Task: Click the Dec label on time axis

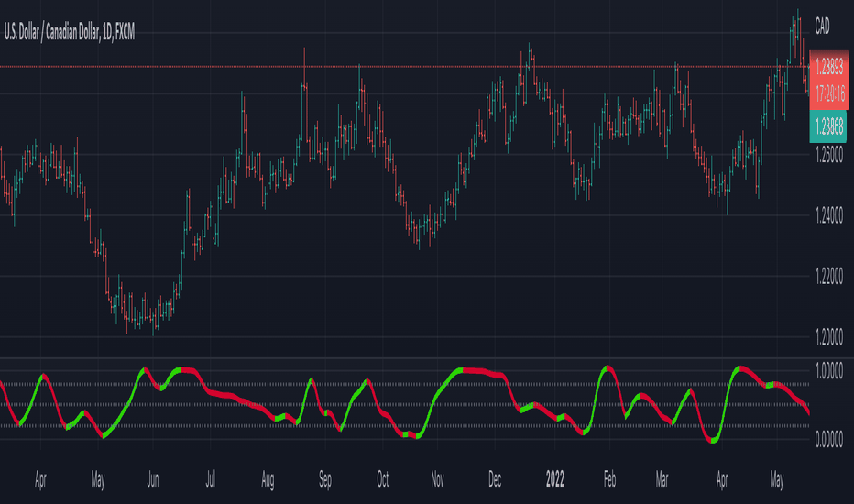Action: tap(495, 479)
